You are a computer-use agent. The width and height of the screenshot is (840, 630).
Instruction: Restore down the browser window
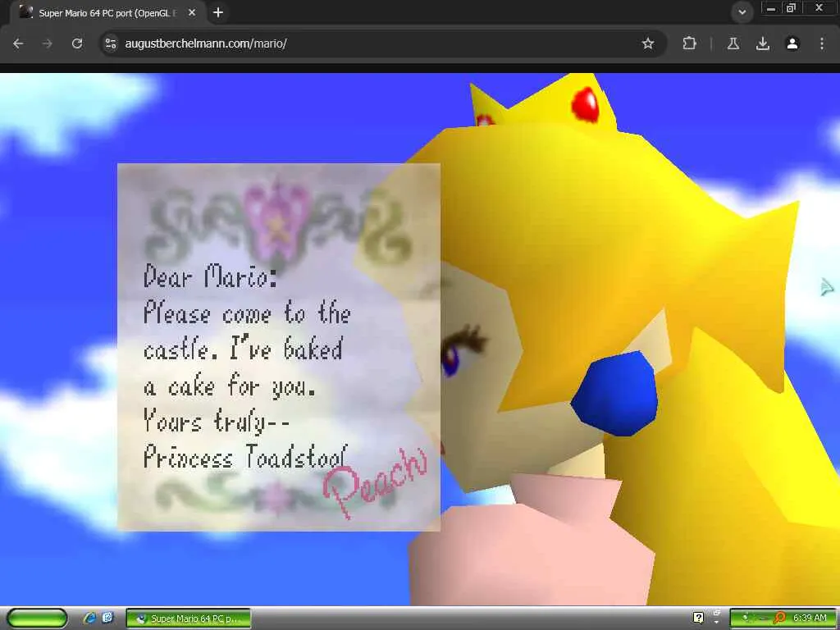(791, 8)
